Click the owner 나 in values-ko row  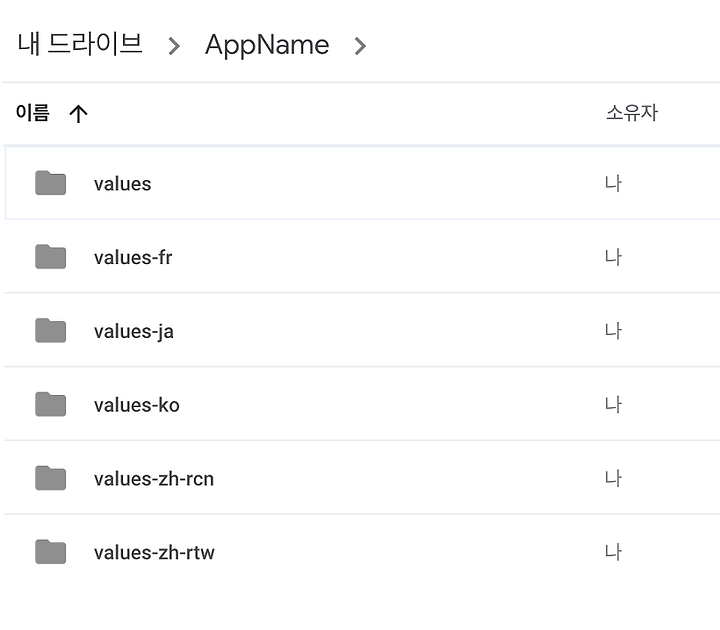tap(613, 405)
